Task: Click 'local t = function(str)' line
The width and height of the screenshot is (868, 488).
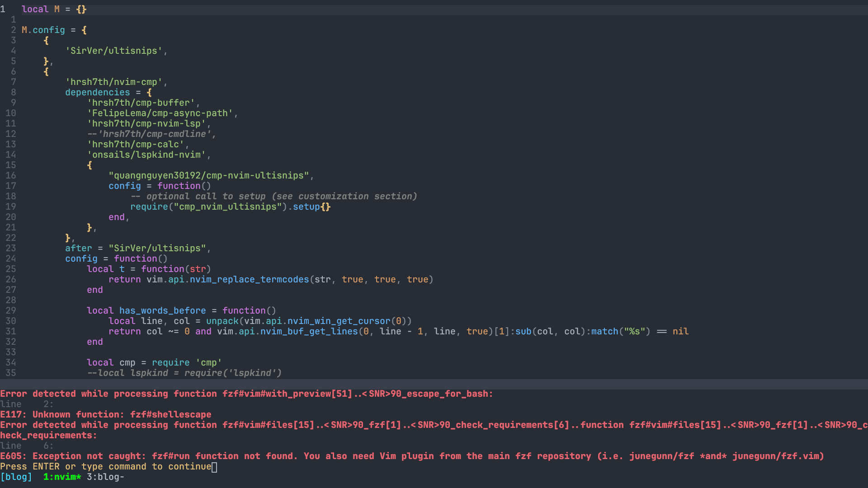Action: click(x=149, y=269)
